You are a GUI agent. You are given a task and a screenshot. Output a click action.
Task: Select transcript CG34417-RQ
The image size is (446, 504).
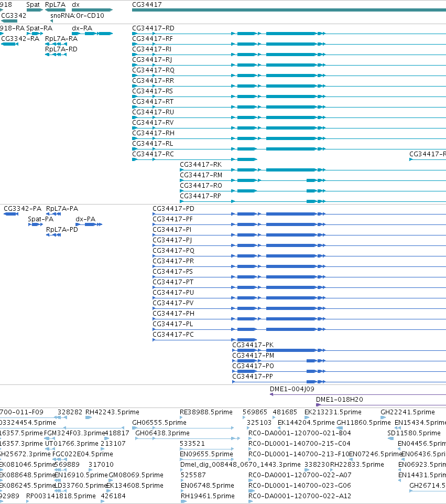(153, 70)
